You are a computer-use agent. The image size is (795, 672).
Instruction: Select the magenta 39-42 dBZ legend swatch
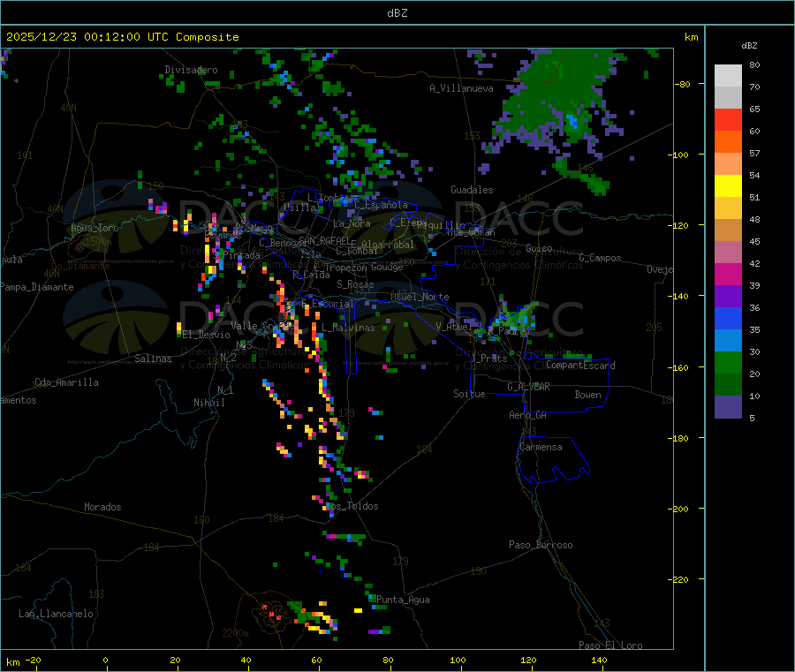[x=728, y=274]
